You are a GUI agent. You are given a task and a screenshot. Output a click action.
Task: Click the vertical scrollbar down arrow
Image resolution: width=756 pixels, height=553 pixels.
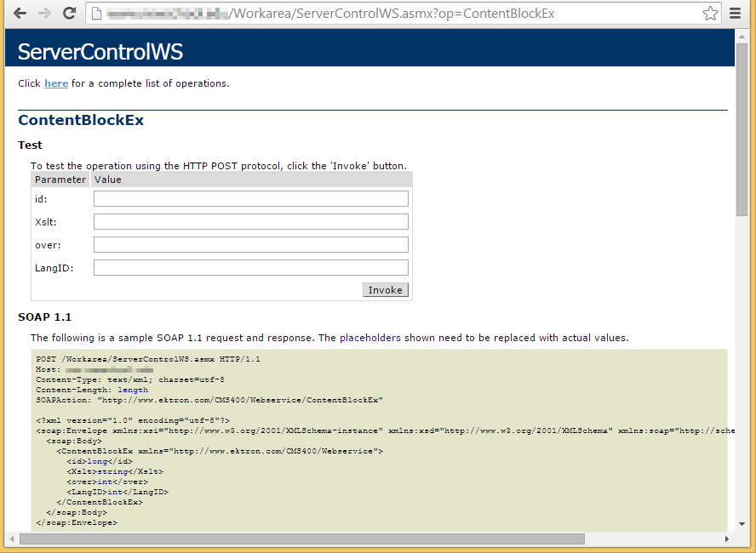[x=742, y=524]
